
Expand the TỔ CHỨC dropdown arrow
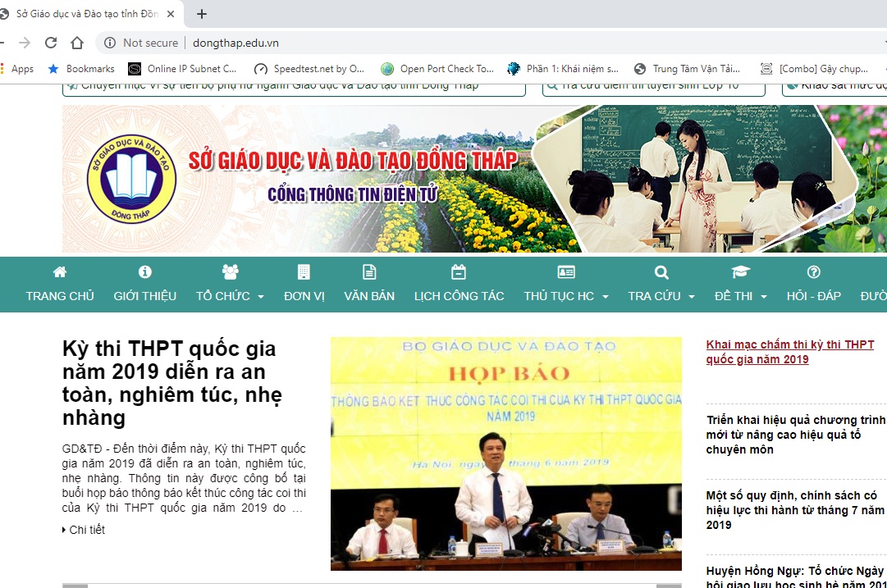tap(261, 297)
